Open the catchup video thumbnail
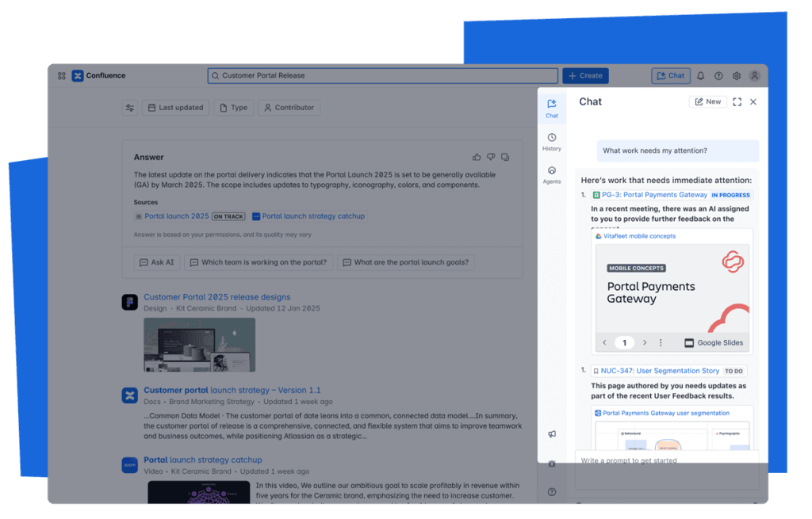The height and width of the screenshot is (519, 812). click(x=199, y=492)
